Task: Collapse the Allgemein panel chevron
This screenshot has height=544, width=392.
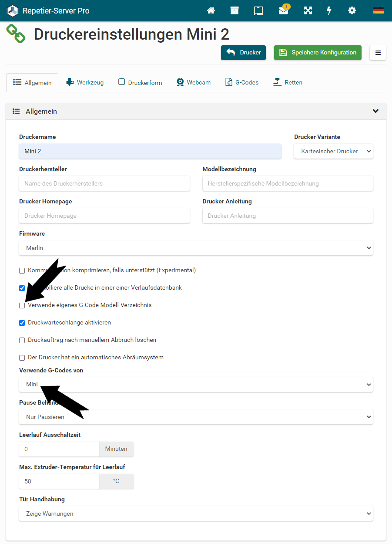Action: [376, 111]
